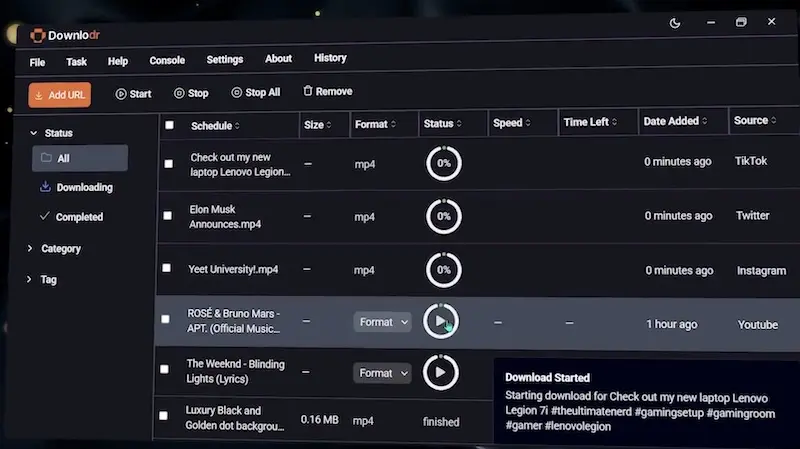The width and height of the screenshot is (800, 449).
Task: Open Format dropdown for ROSÉ & Bruno Mars
Action: coord(383,322)
